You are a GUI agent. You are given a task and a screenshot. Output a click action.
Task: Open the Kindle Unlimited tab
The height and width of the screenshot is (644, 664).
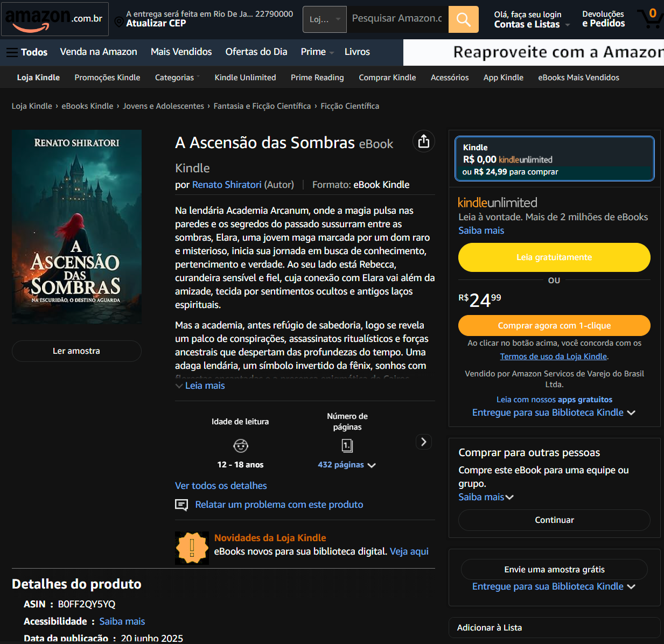pyautogui.click(x=245, y=78)
